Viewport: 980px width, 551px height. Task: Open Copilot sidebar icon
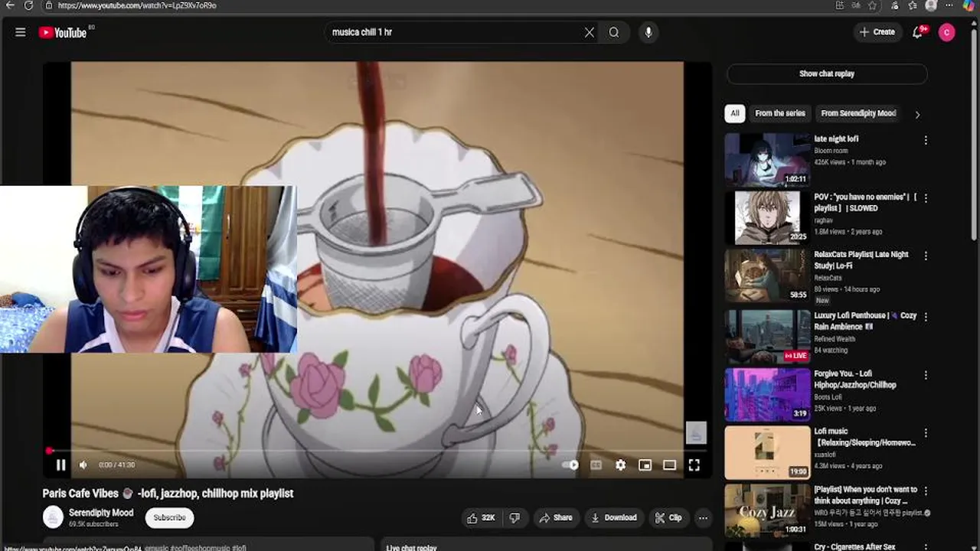(x=969, y=5)
